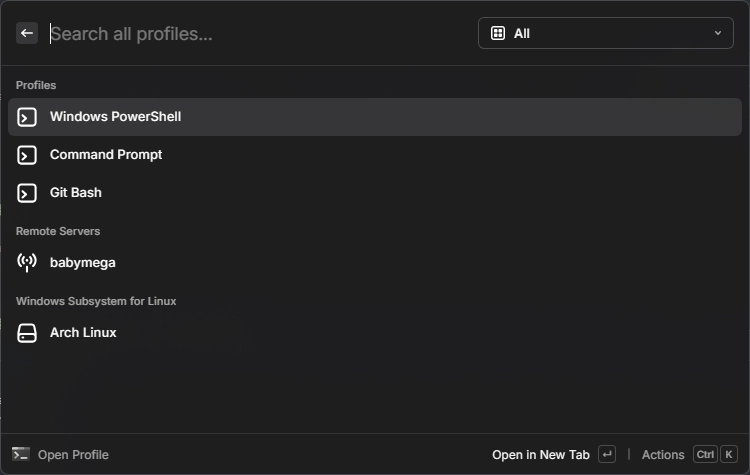Select the Git Bash profile entry
The image size is (750, 475).
point(76,193)
